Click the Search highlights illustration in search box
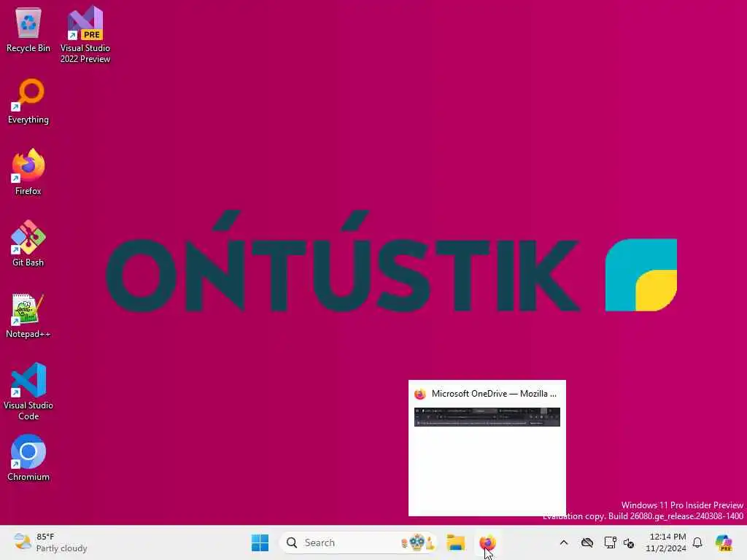This screenshot has height=560, width=747. [418, 542]
